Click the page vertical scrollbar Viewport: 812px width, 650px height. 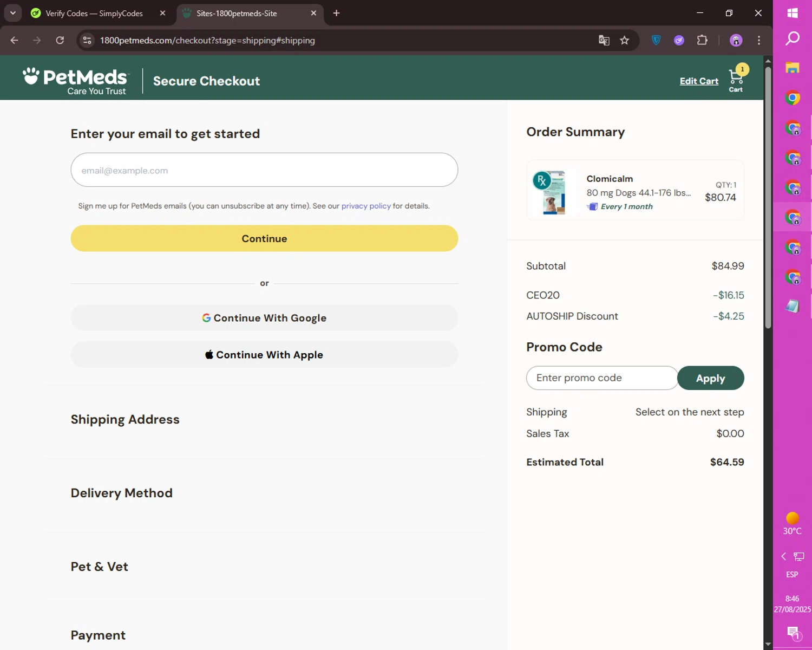click(x=768, y=198)
